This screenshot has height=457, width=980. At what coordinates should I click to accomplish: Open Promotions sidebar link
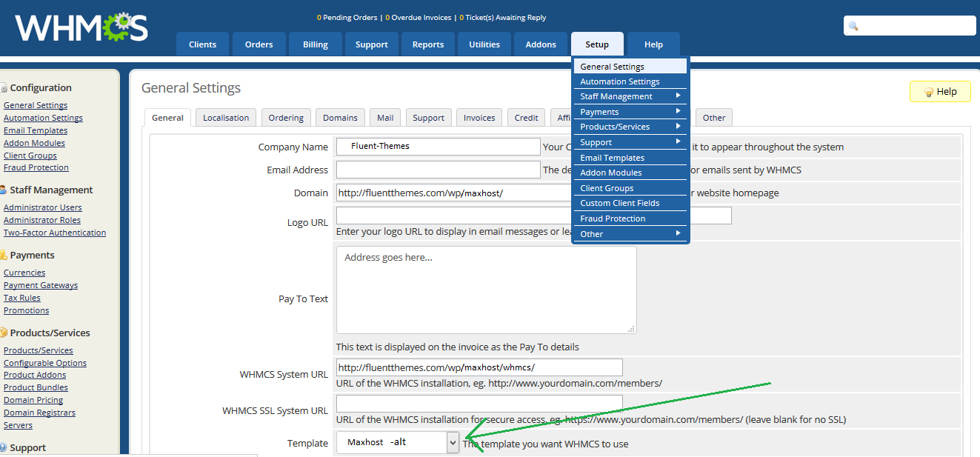pos(26,310)
